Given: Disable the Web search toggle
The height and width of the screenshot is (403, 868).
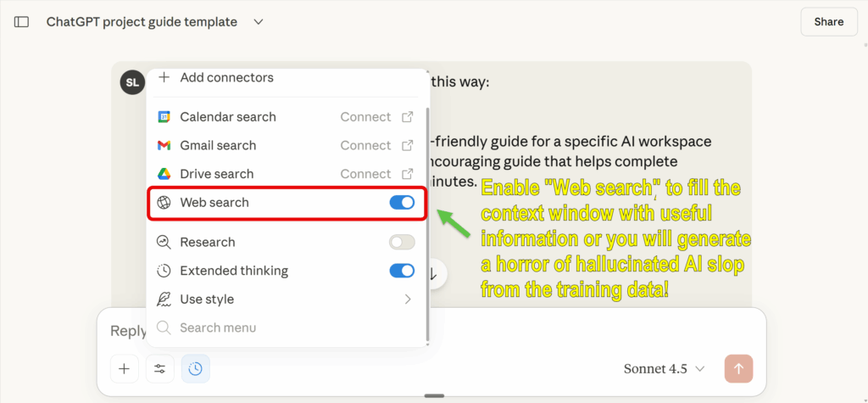Looking at the screenshot, I should point(402,203).
